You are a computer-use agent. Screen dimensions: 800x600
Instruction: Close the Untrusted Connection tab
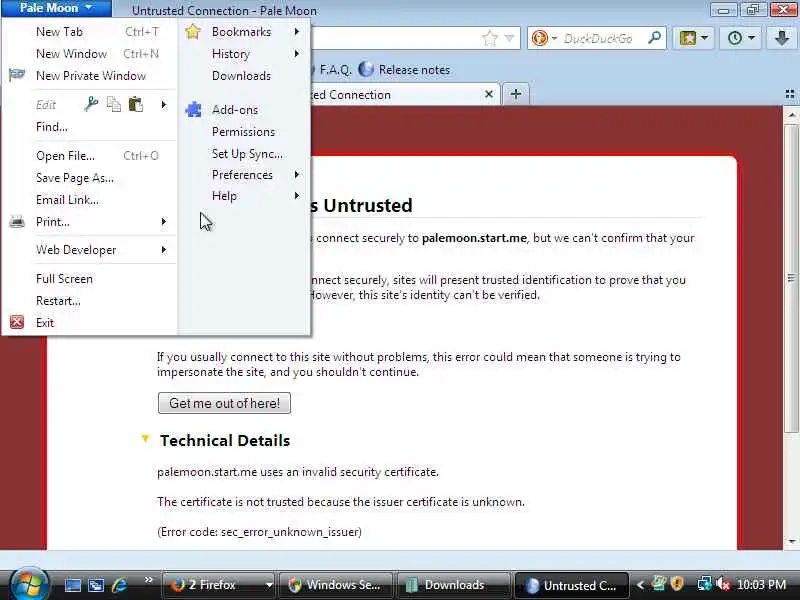[489, 94]
